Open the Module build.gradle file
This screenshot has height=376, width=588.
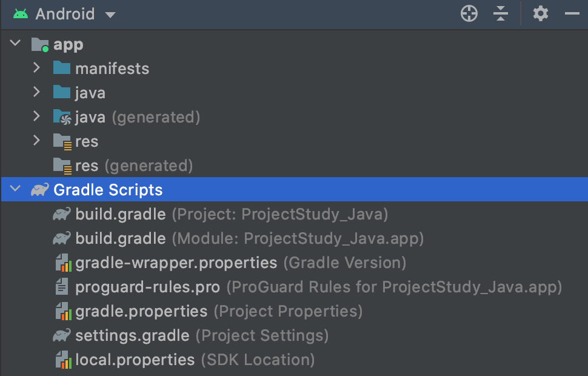click(121, 238)
